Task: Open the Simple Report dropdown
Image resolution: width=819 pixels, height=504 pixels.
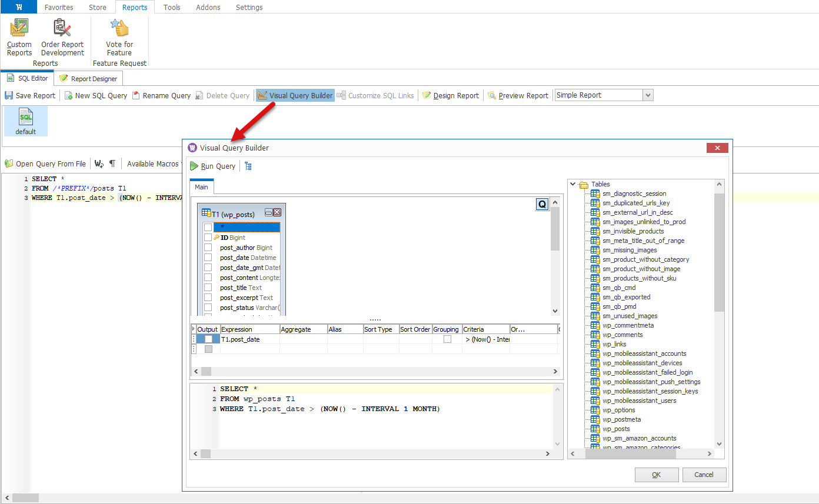Action: pos(648,95)
